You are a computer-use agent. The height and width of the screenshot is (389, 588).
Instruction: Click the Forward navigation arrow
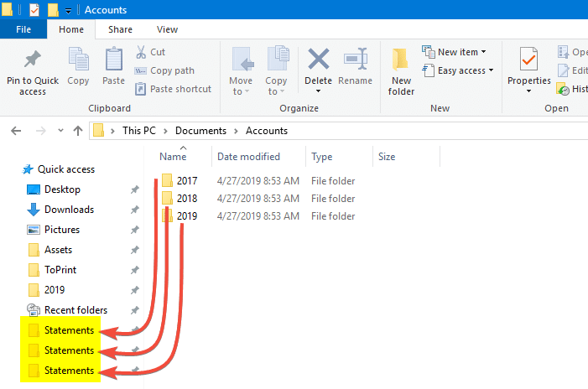point(41,131)
